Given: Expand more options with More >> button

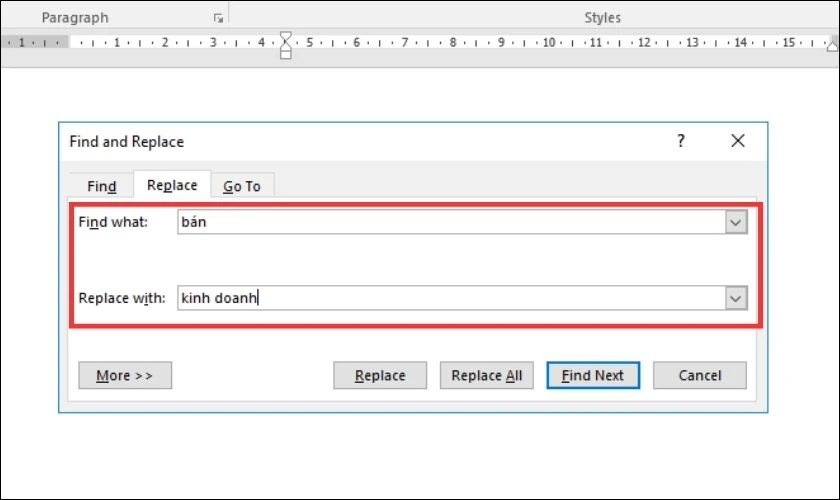Looking at the screenshot, I should coord(125,375).
